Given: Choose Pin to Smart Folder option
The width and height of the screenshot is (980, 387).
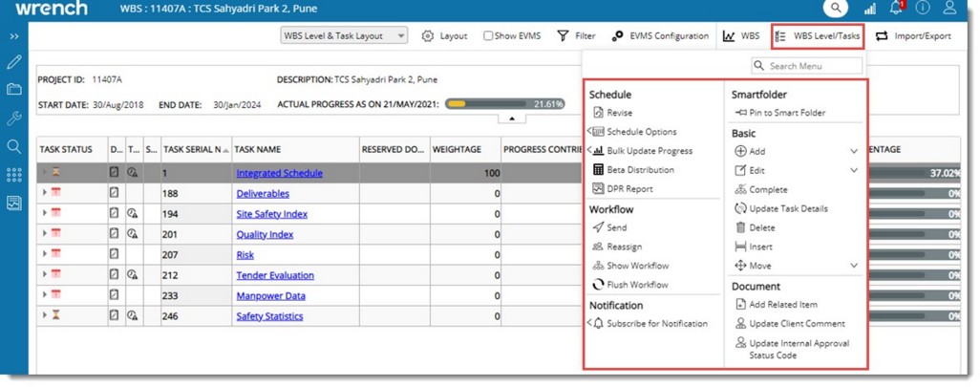Looking at the screenshot, I should [x=787, y=113].
